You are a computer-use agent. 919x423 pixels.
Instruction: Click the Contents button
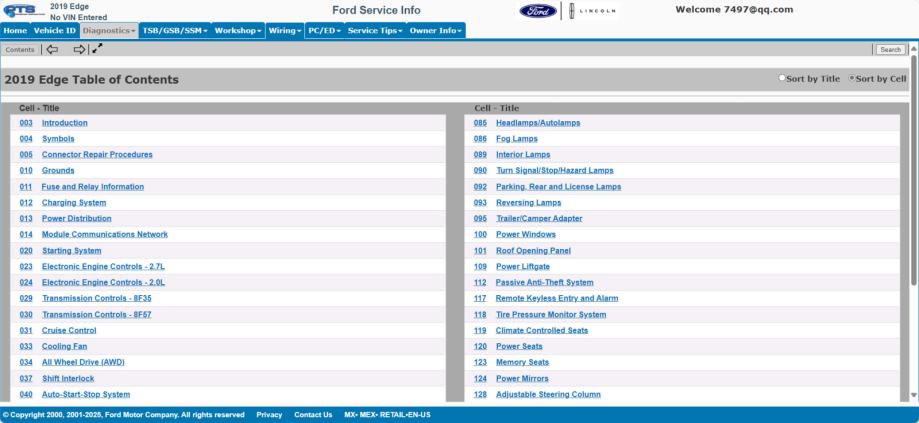(x=20, y=50)
